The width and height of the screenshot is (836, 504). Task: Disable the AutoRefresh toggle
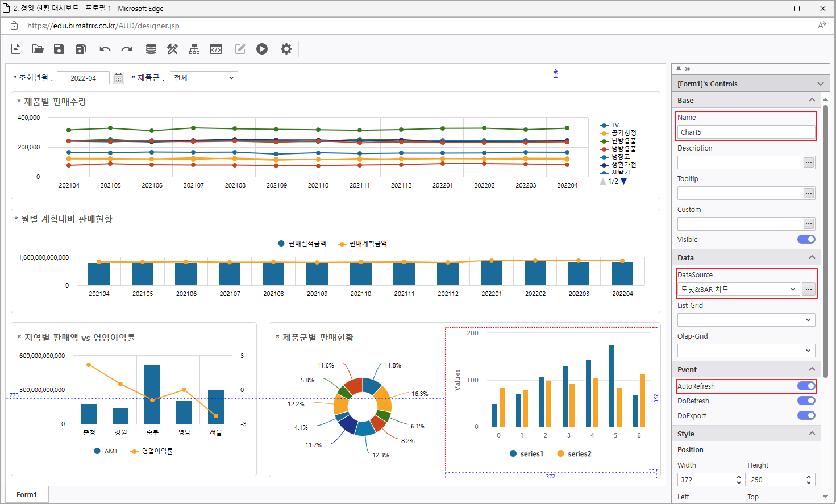(x=806, y=386)
